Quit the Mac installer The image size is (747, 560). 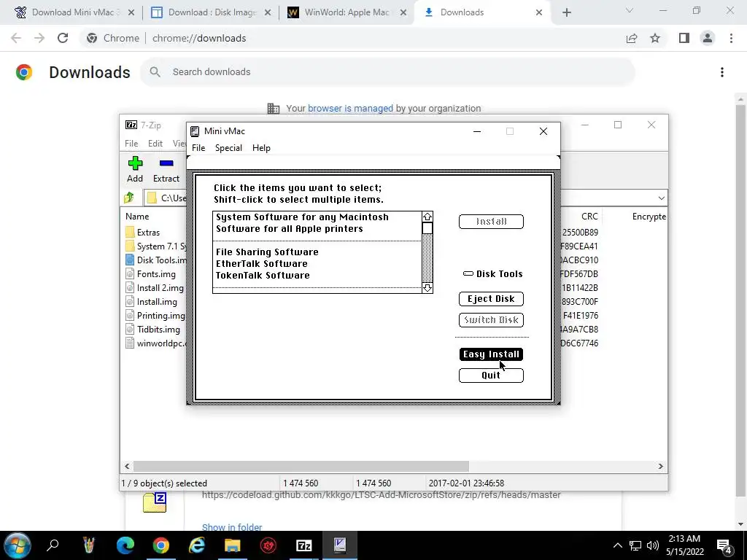click(491, 376)
